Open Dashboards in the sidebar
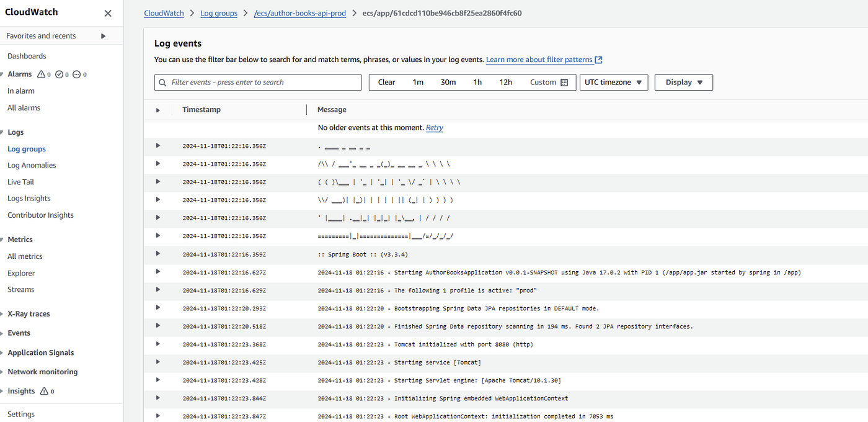The width and height of the screenshot is (868, 422). pyautogui.click(x=27, y=56)
